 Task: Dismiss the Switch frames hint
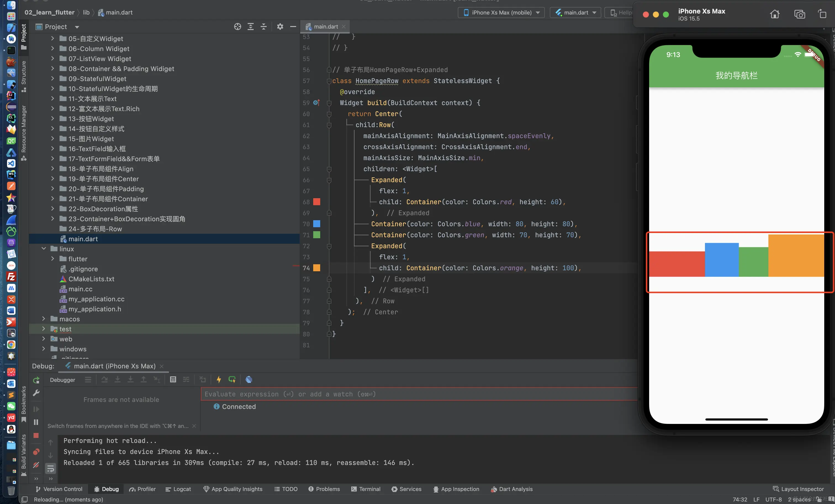[194, 426]
